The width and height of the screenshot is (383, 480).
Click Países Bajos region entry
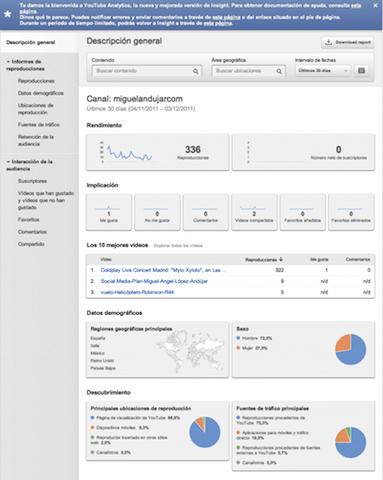point(103,368)
